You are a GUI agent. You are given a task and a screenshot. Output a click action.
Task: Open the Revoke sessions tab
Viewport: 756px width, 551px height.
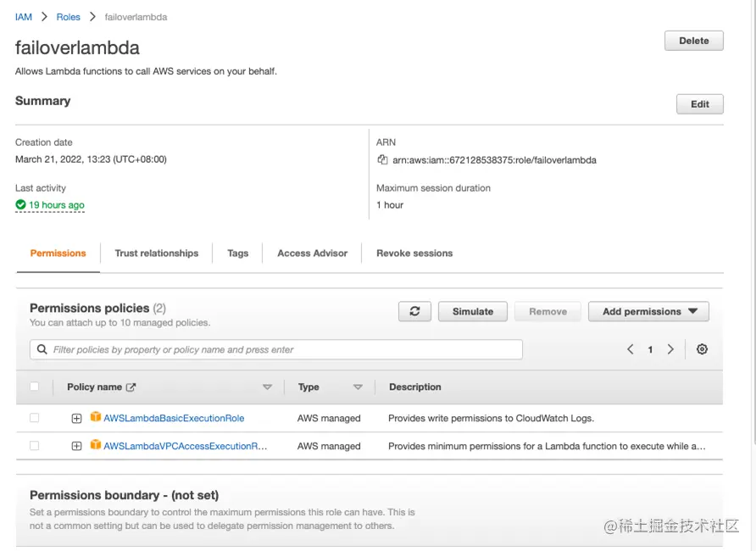coord(414,253)
